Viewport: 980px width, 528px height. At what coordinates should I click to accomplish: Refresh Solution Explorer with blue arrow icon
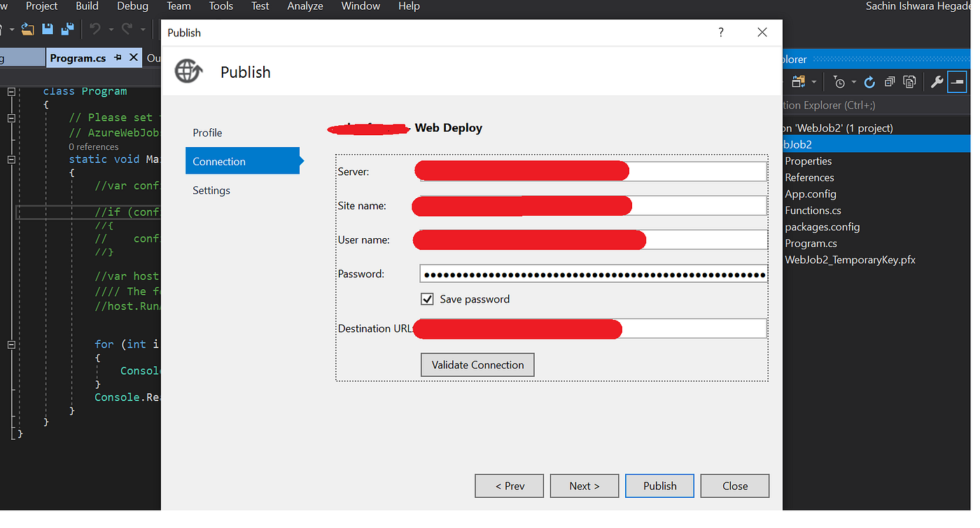[869, 82]
